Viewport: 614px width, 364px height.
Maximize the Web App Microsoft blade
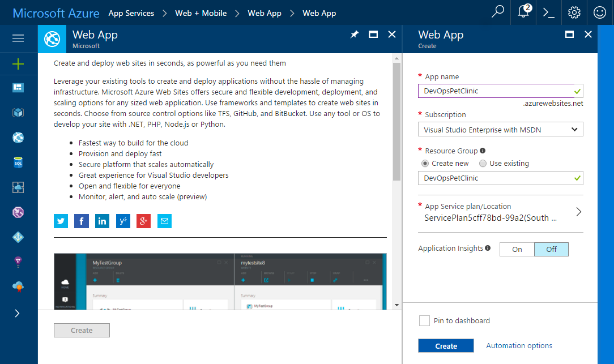pyautogui.click(x=373, y=35)
